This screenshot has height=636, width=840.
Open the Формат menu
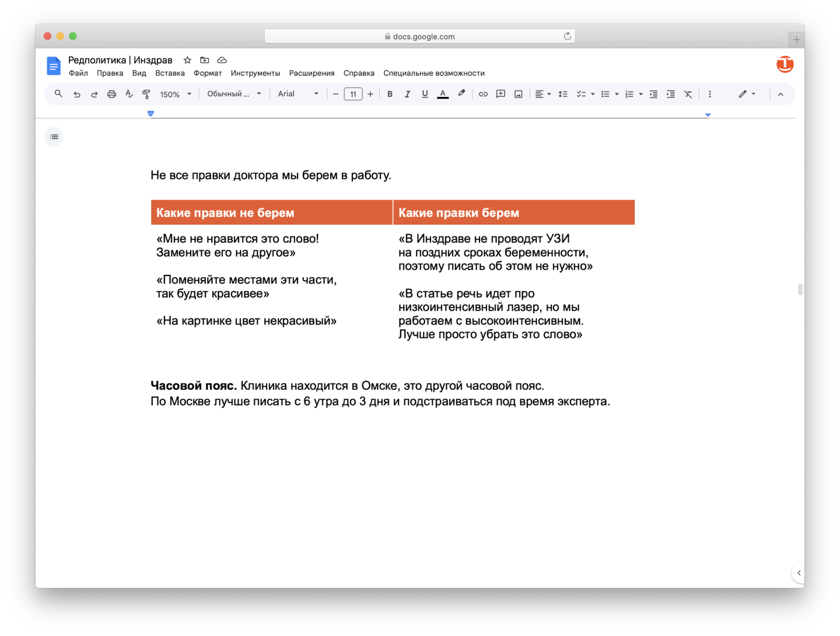click(x=208, y=74)
